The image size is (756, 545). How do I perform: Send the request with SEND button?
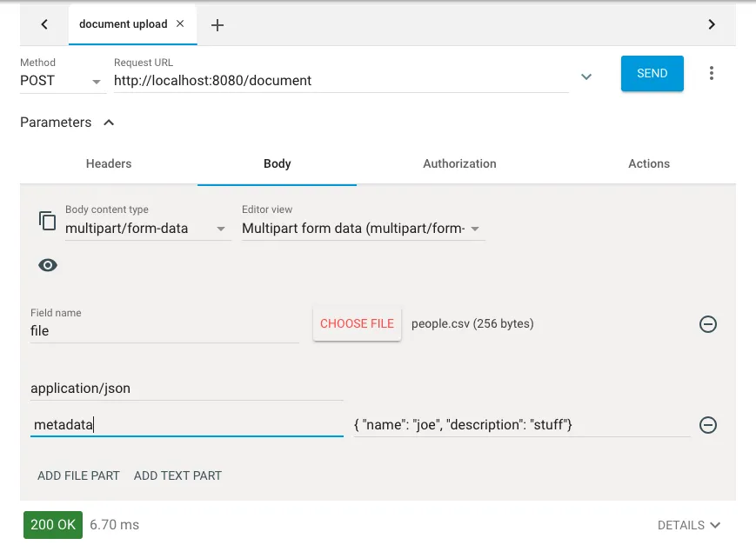pos(652,74)
